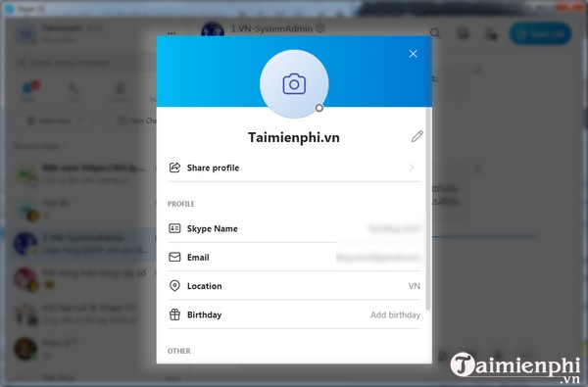Screen dimensions: 588x387
Task: Click the Location label
Action: (x=205, y=286)
